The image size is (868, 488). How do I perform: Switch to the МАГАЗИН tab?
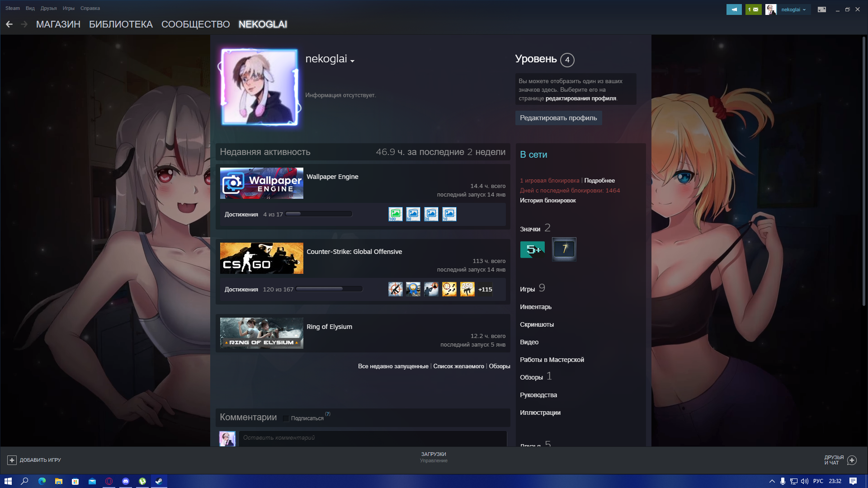click(58, 24)
